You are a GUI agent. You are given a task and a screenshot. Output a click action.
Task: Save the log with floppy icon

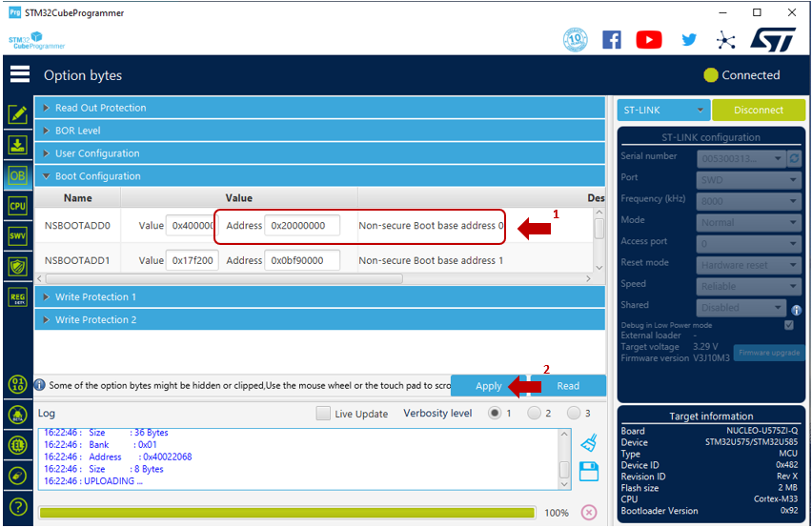pyautogui.click(x=589, y=472)
